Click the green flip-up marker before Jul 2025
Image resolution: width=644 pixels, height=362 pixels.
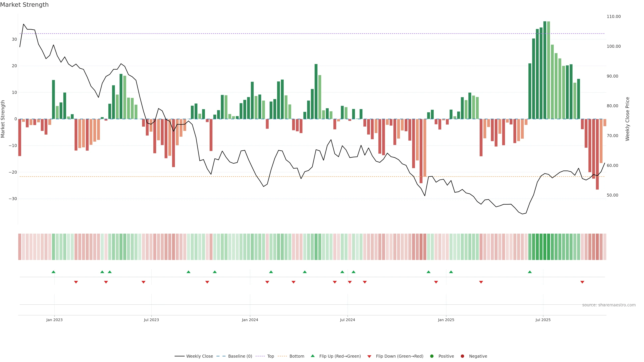pos(530,272)
